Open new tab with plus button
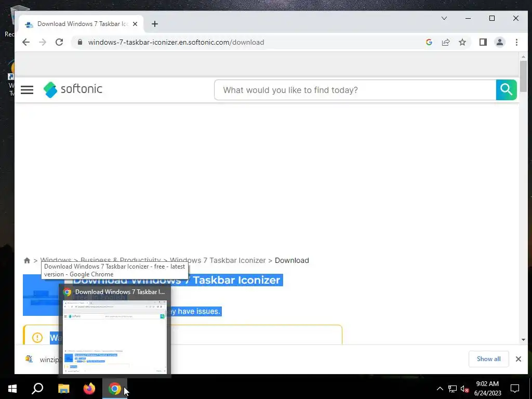Screen dimensions: 532x399 tap(155, 24)
